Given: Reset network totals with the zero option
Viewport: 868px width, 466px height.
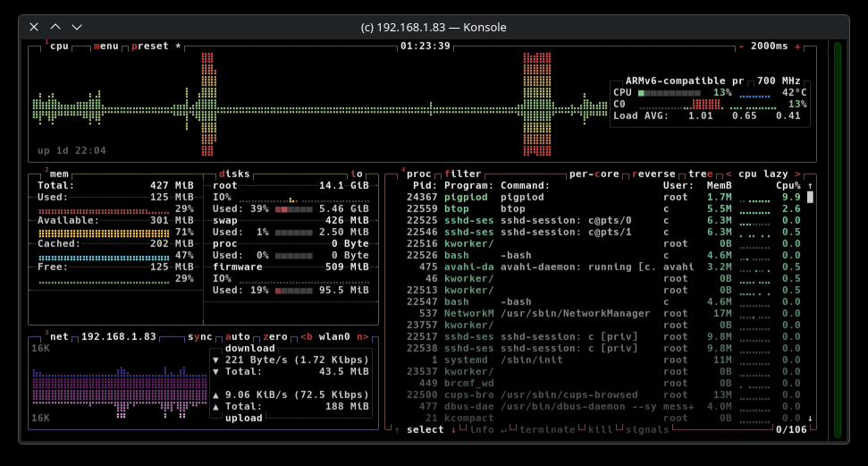Looking at the screenshot, I should point(275,337).
